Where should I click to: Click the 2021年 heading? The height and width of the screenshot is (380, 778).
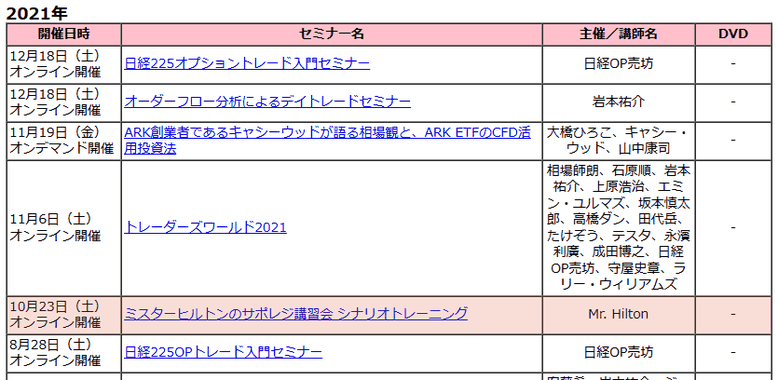(x=36, y=13)
